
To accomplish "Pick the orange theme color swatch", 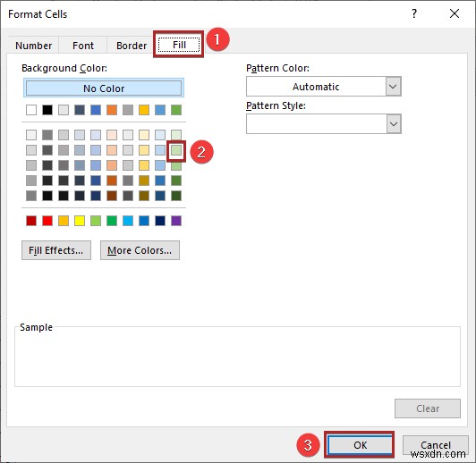I will pyautogui.click(x=112, y=110).
